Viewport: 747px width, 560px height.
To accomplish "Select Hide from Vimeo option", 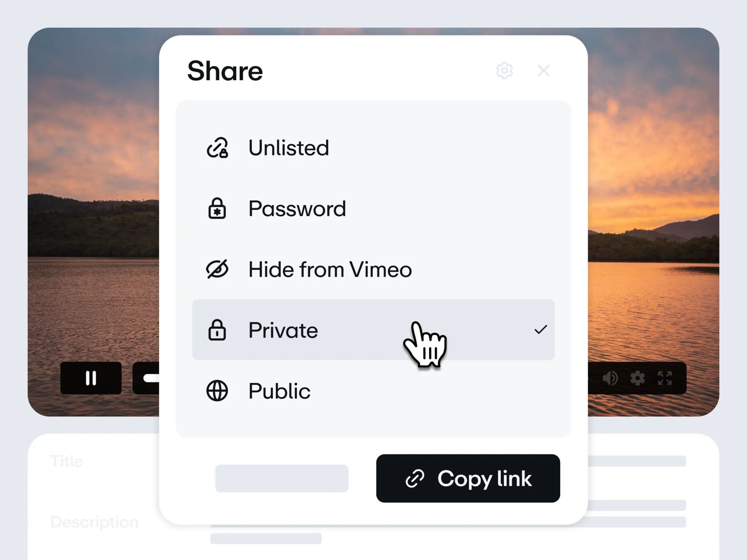I will pyautogui.click(x=373, y=269).
